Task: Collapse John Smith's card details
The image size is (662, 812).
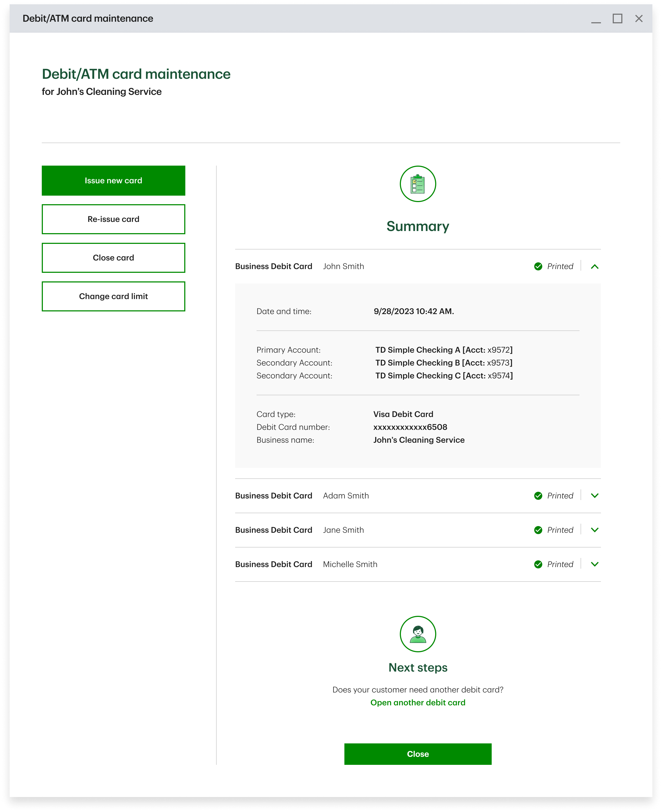Action: click(595, 267)
